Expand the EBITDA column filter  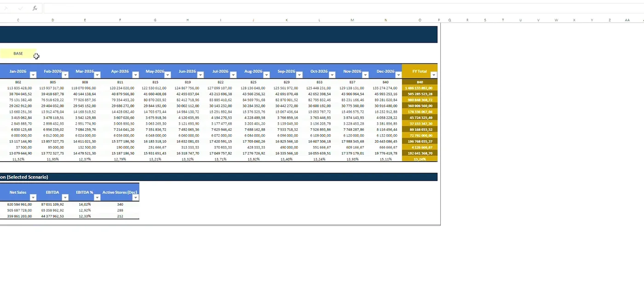click(x=65, y=198)
